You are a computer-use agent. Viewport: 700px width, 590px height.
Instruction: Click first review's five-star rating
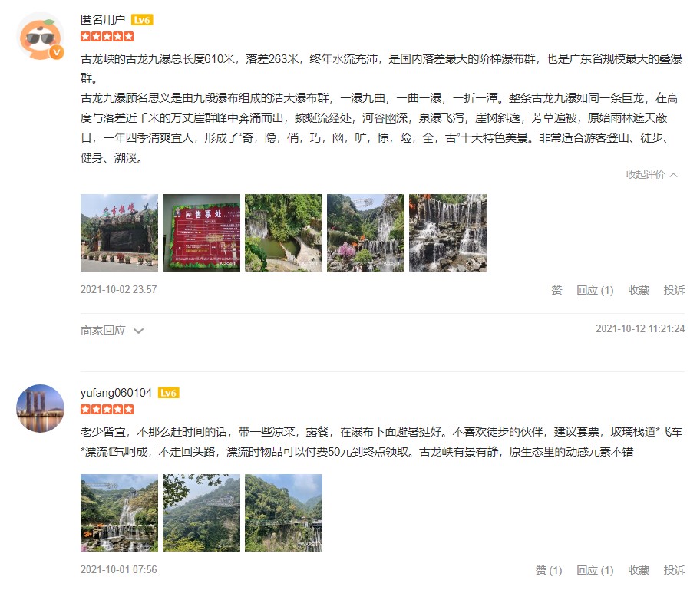pyautogui.click(x=107, y=37)
